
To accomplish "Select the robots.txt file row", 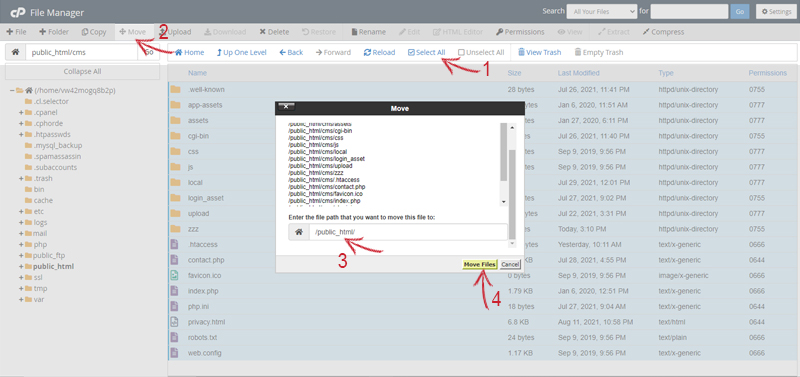I will 482,337.
